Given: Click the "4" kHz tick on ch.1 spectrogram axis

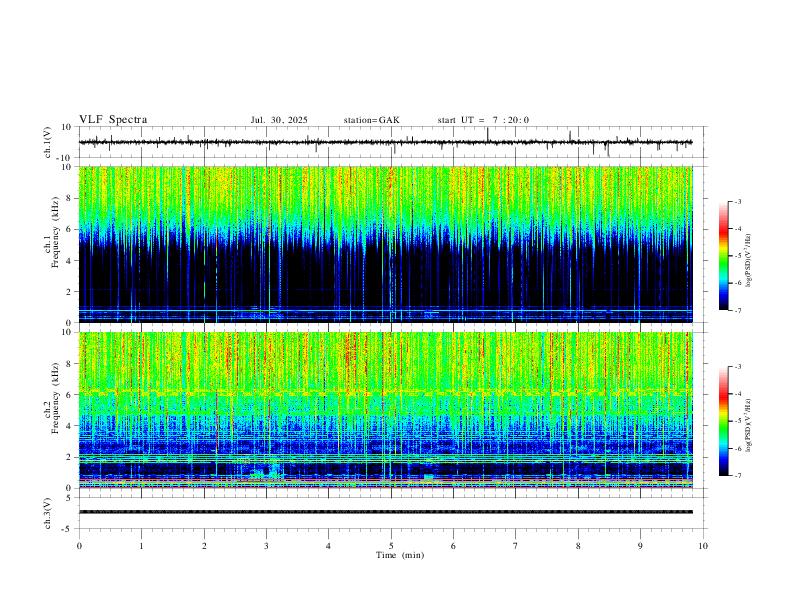Looking at the screenshot, I should [69, 261].
